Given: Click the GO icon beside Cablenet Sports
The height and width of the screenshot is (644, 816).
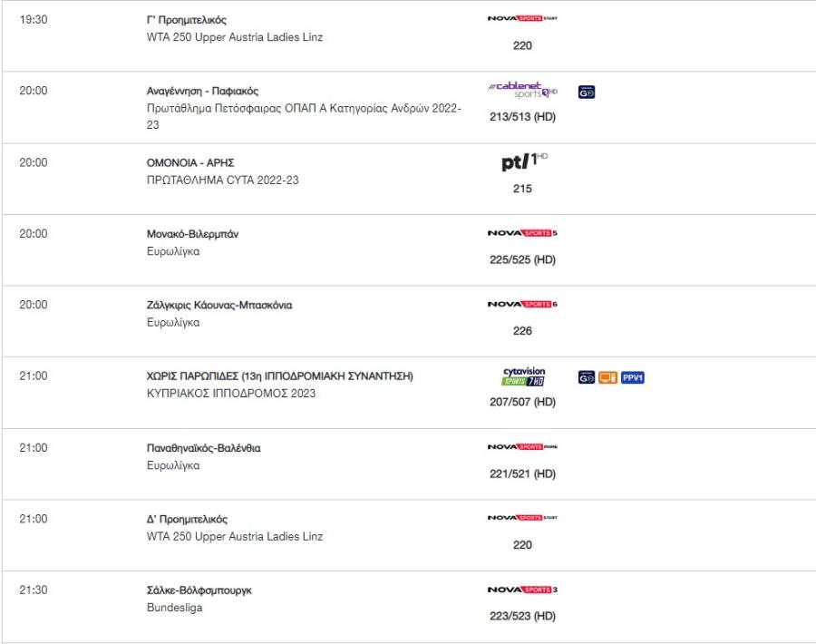Looking at the screenshot, I should pyautogui.click(x=587, y=93).
